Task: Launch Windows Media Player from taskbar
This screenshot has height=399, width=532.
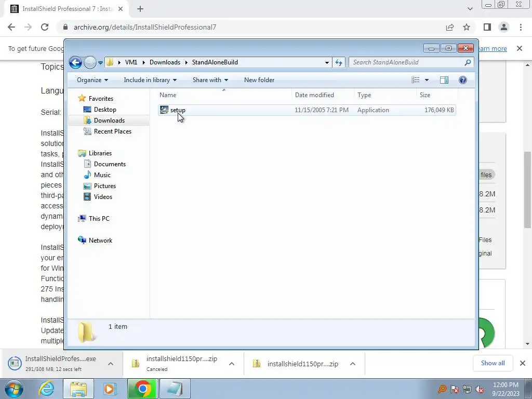Action: point(110,389)
